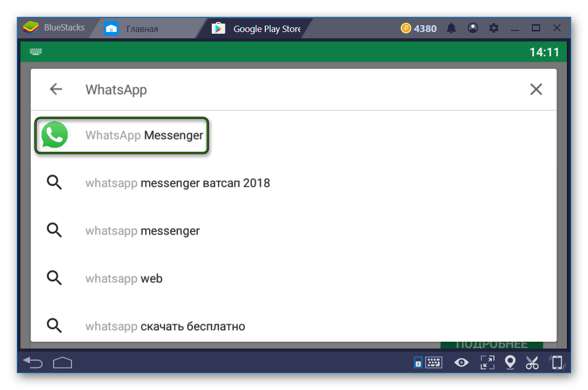588x390 pixels.
Task: Select the Google Play Store tab
Action: [x=255, y=28]
